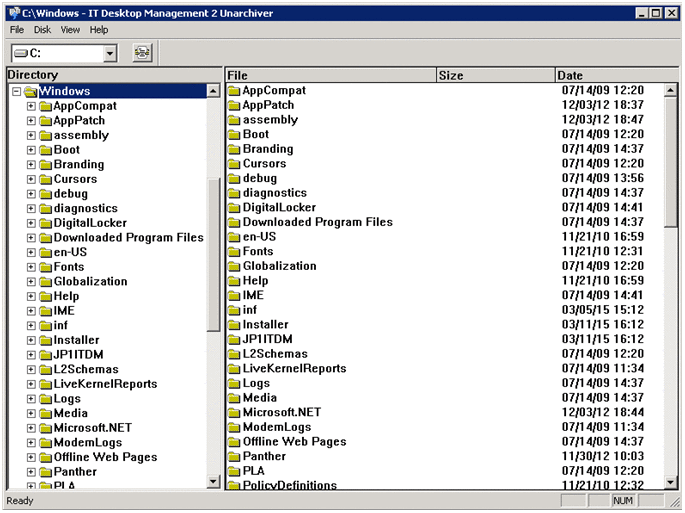Click the Panther folder icon in file list
The height and width of the screenshot is (513, 685).
(x=234, y=457)
